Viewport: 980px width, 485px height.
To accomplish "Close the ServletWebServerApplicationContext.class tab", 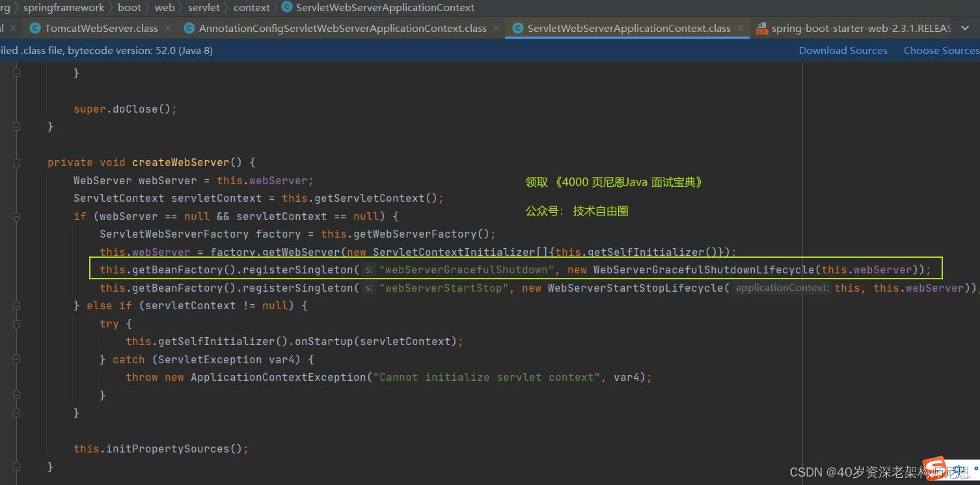I will (741, 29).
